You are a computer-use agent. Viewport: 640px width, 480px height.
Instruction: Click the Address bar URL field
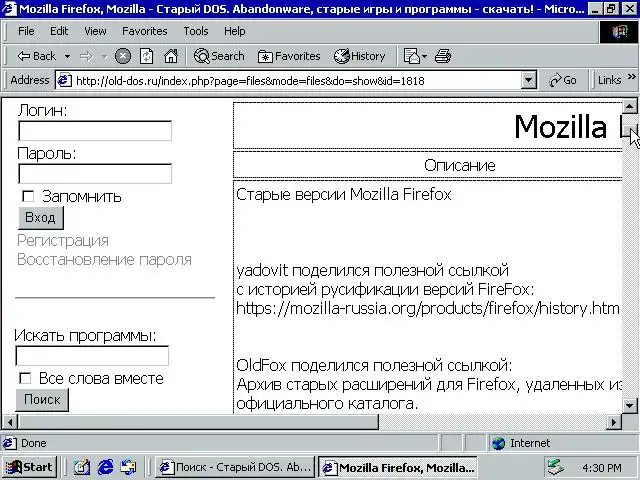coord(296,80)
